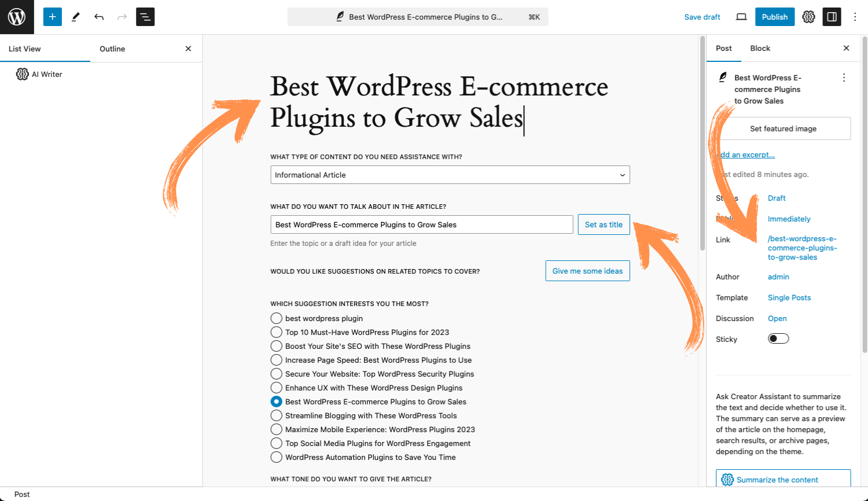The image size is (868, 501).
Task: Toggle the settings sidebar icon
Action: click(832, 17)
